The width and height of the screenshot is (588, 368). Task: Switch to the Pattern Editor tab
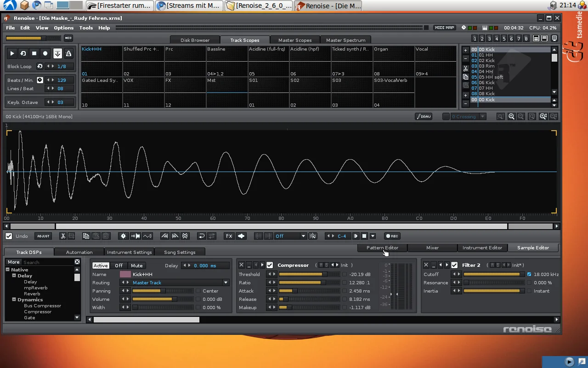(382, 247)
